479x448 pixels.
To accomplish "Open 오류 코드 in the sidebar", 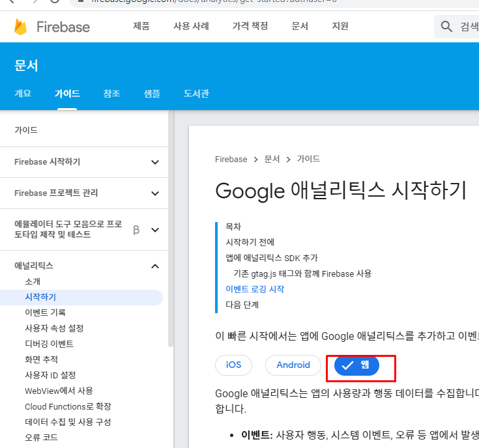I will pos(41,438).
